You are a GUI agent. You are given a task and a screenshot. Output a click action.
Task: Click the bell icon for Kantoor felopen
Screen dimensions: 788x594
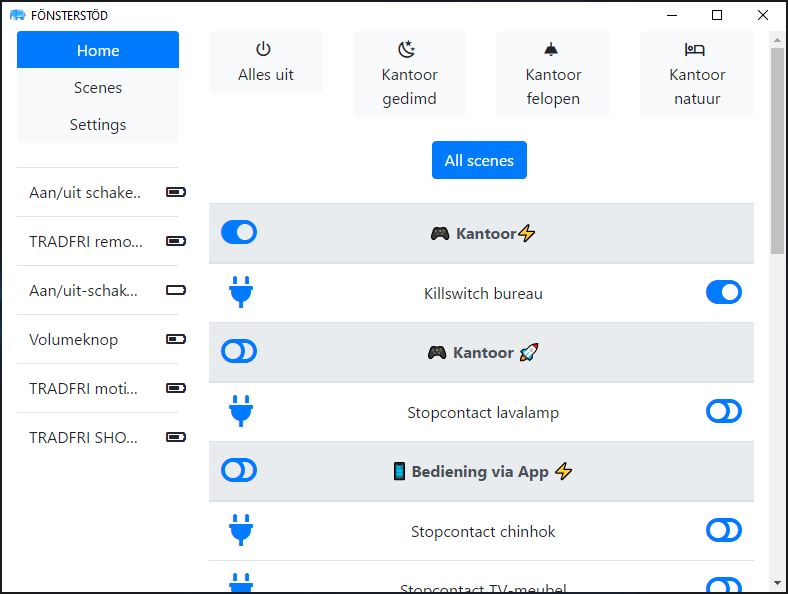[552, 49]
